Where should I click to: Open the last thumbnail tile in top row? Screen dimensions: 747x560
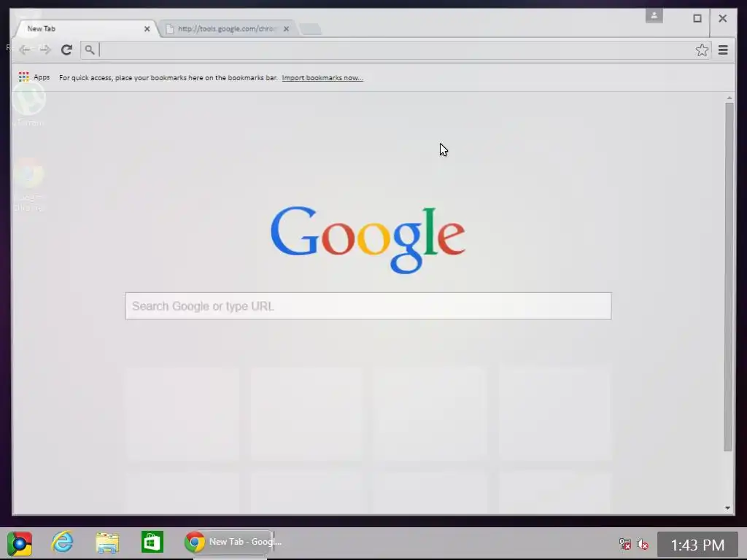pyautogui.click(x=555, y=413)
